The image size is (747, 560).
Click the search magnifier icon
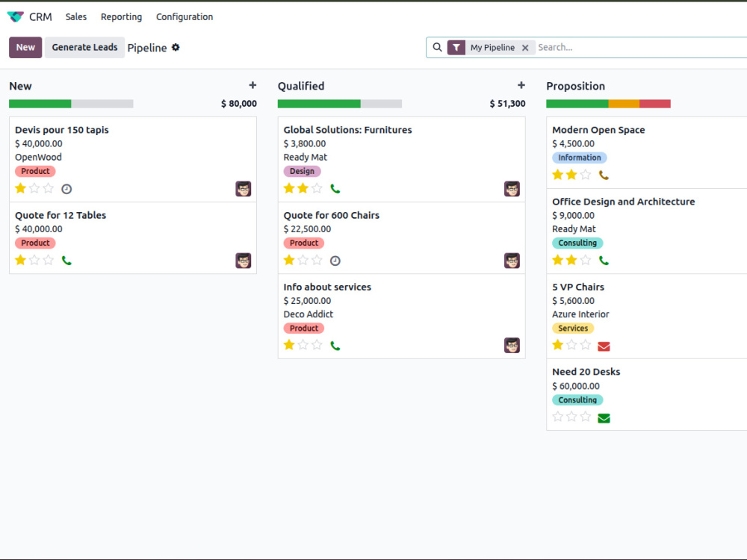[437, 47]
